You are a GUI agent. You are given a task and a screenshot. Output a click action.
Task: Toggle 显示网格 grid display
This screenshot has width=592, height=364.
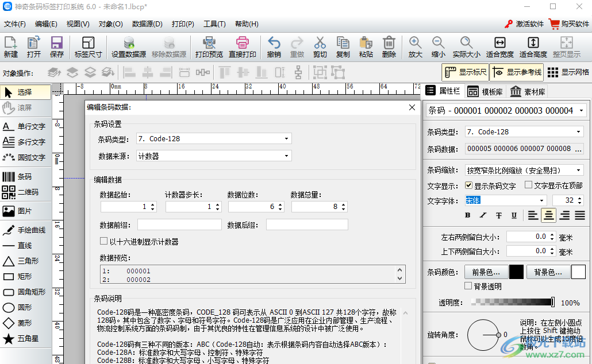click(x=568, y=72)
